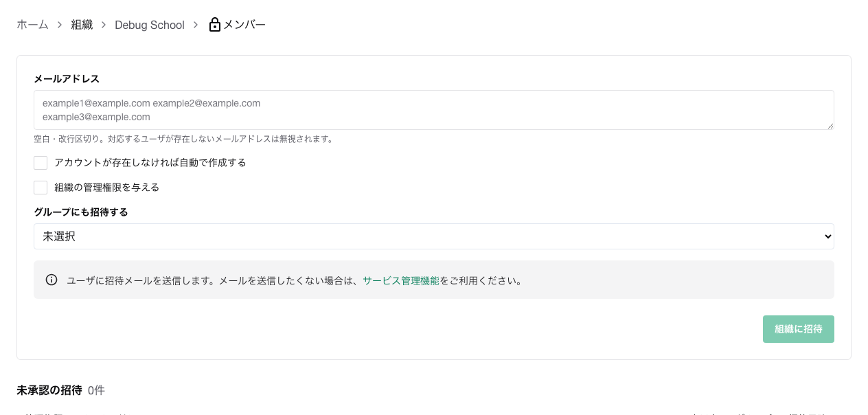The height and width of the screenshot is (415, 868).
Task: Navigate to 組織 via the breadcrumb
Action: 81,24
